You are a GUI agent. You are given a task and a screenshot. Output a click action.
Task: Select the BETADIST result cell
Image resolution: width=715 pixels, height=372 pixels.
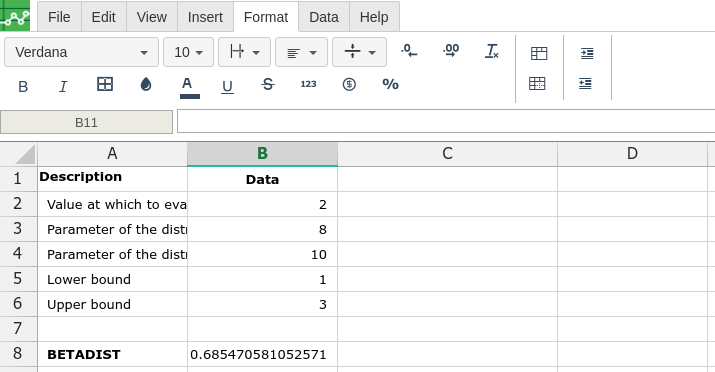click(x=262, y=354)
